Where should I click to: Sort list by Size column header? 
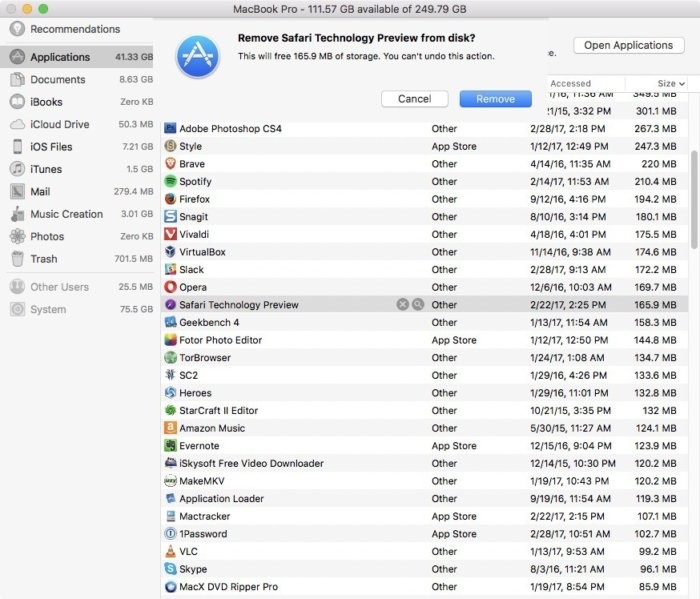coord(665,84)
